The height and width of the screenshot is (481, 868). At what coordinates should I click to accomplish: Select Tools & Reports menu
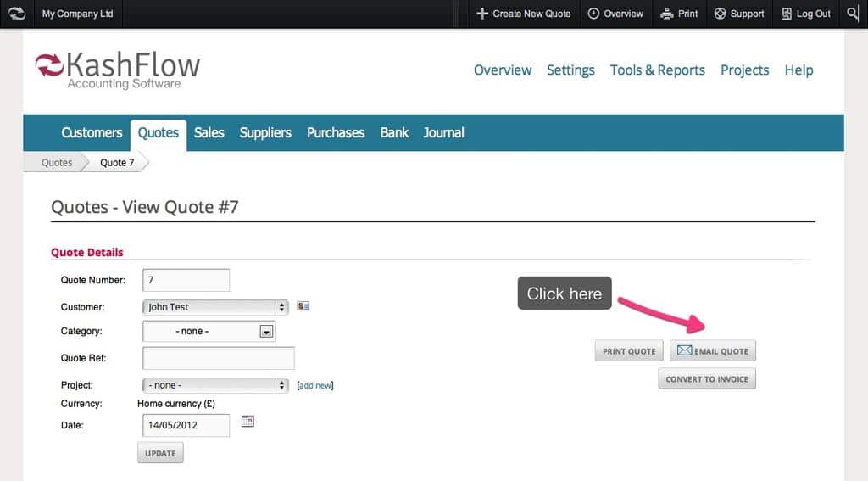(657, 70)
